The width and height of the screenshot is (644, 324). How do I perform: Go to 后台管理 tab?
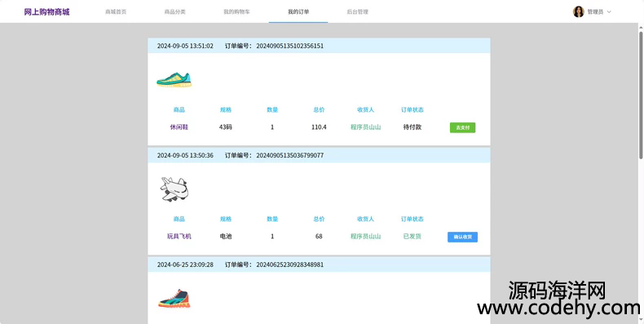357,12
